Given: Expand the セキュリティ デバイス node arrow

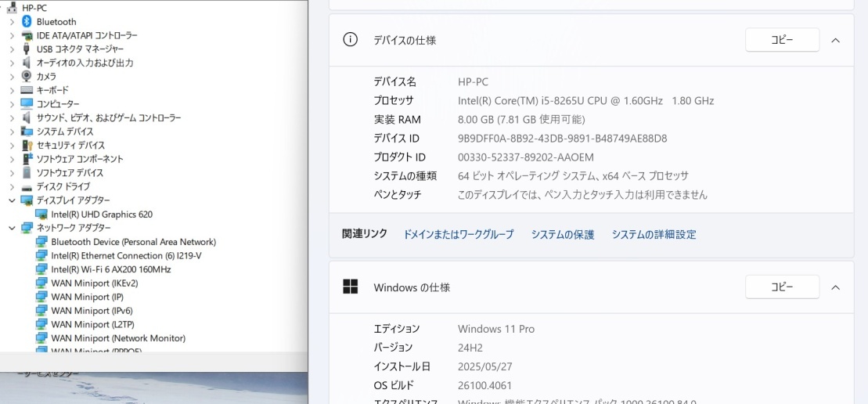Looking at the screenshot, I should point(12,145).
